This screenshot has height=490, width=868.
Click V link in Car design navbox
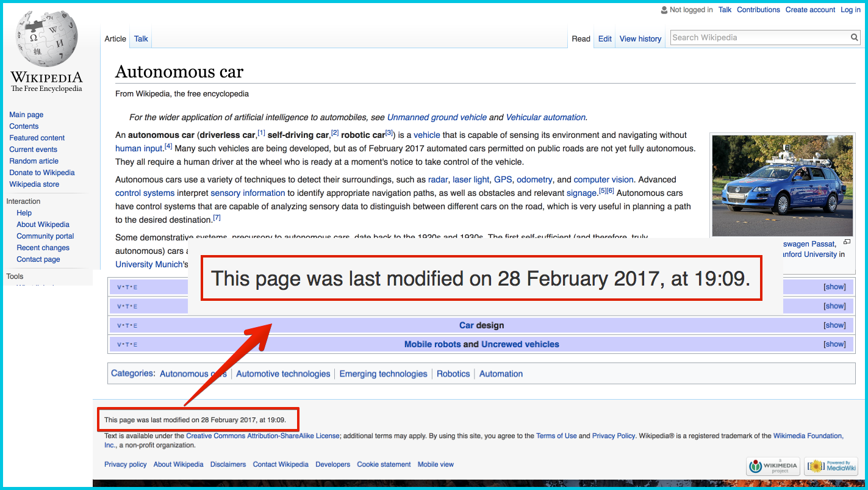pyautogui.click(x=119, y=326)
